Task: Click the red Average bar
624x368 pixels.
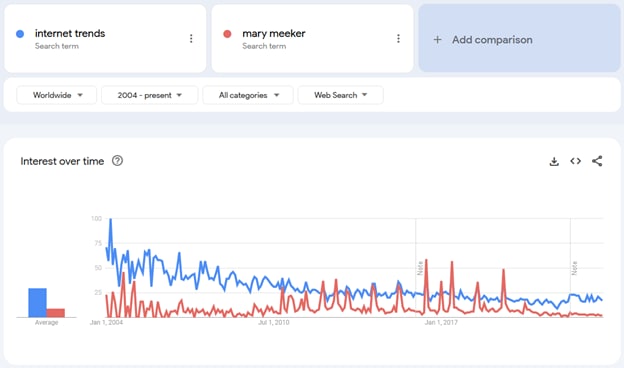Action: 56,313
